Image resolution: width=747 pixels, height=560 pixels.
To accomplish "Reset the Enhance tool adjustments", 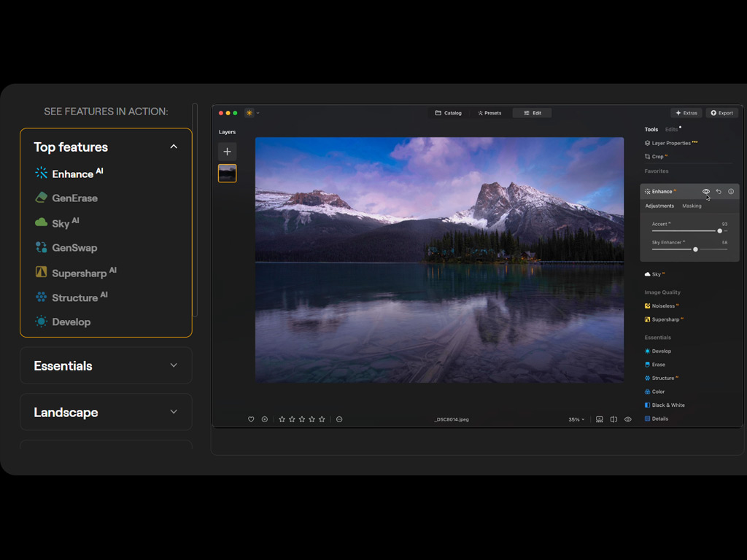I will pyautogui.click(x=719, y=192).
